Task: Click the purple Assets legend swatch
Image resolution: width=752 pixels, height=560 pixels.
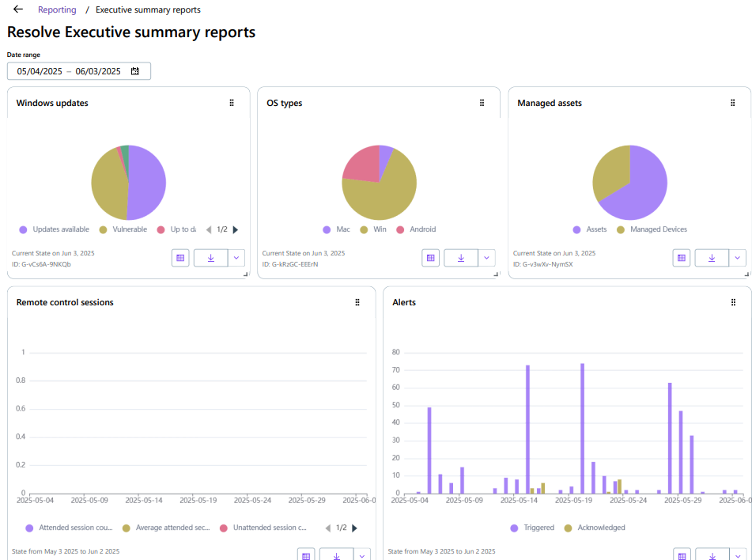Action: (x=577, y=229)
